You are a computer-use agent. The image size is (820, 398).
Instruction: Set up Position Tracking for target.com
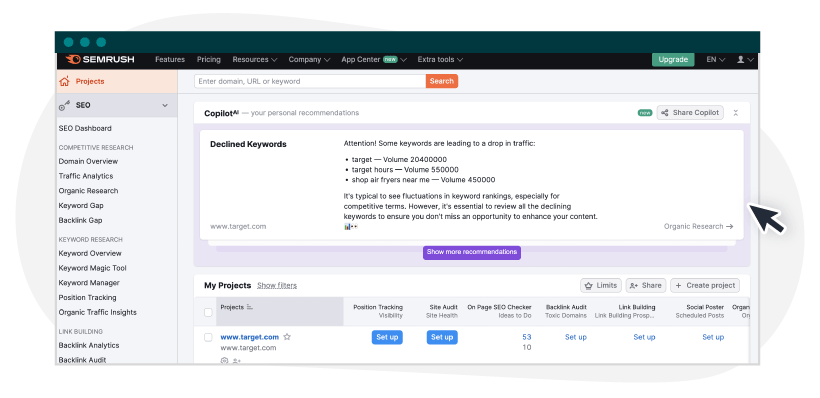point(387,337)
